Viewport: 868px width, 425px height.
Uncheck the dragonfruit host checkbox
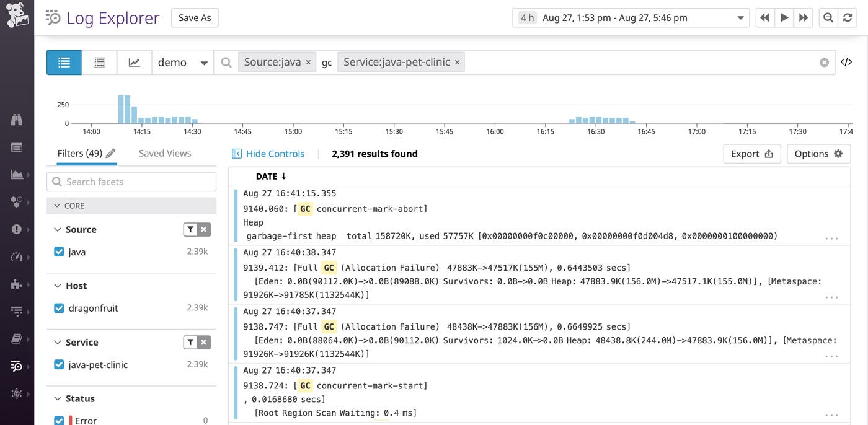59,308
